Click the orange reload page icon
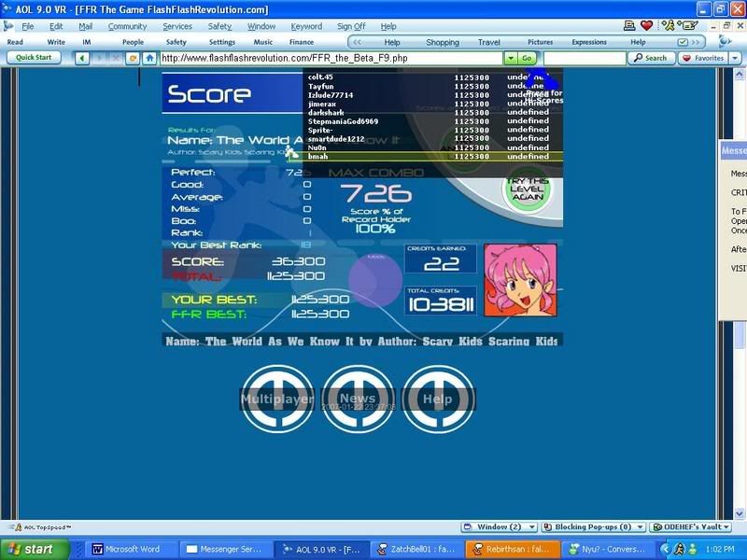Viewport: 747px width, 560px height. tap(133, 58)
